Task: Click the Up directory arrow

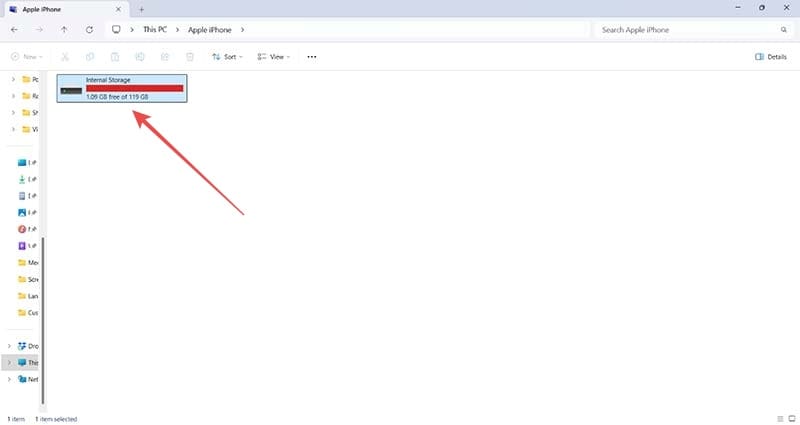Action: [65, 30]
